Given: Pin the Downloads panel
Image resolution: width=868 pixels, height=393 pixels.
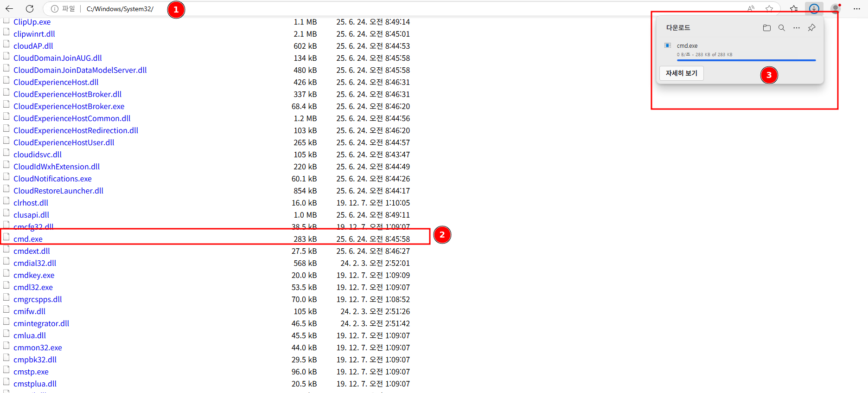Looking at the screenshot, I should (x=811, y=28).
